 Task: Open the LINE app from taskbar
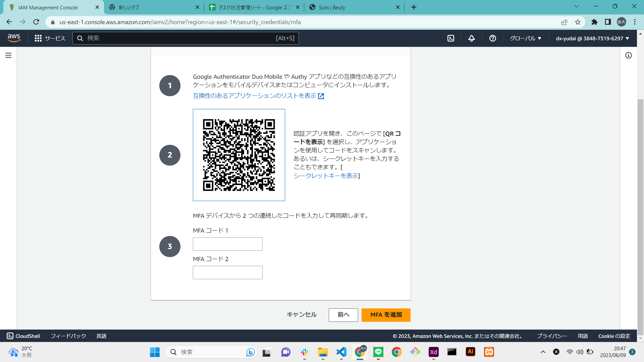coord(378,352)
